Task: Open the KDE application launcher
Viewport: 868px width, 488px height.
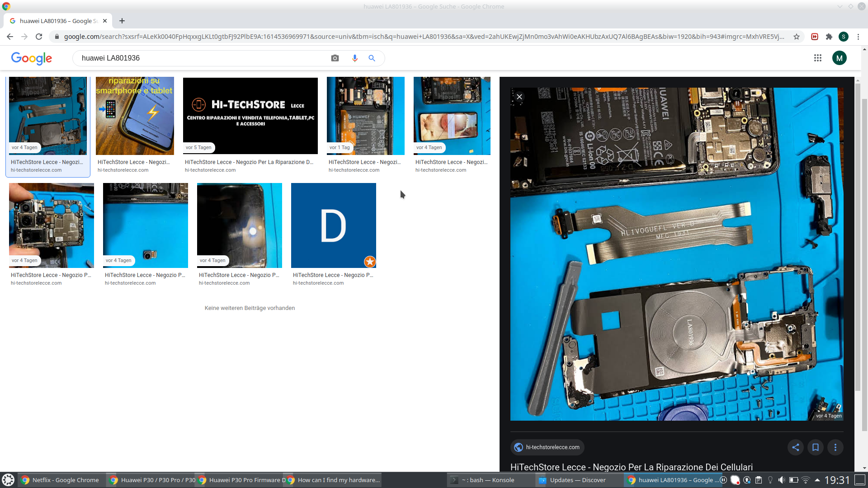Action: [x=8, y=480]
